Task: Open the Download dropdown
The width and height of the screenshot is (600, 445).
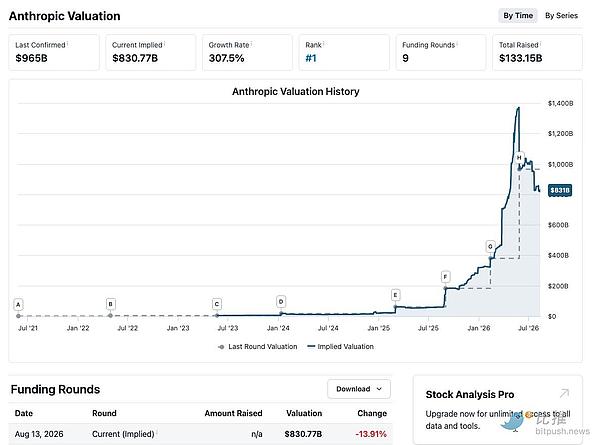Action: coord(359,389)
